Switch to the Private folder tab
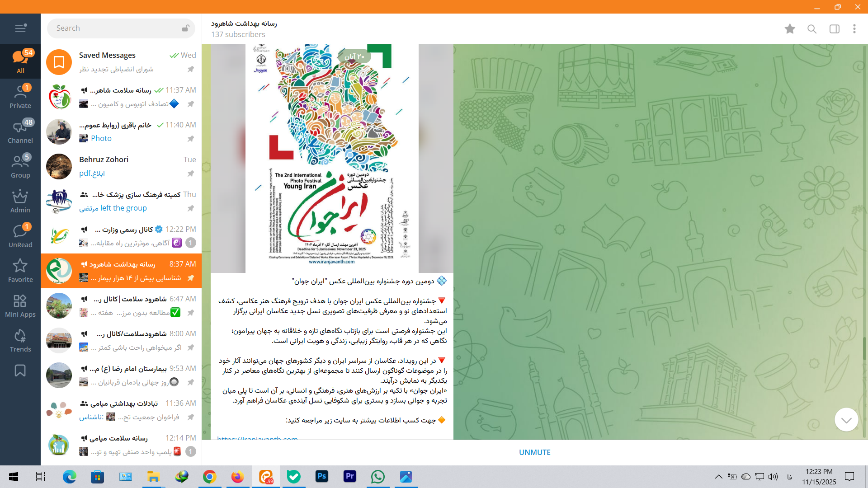This screenshot has width=868, height=488. click(x=20, y=97)
